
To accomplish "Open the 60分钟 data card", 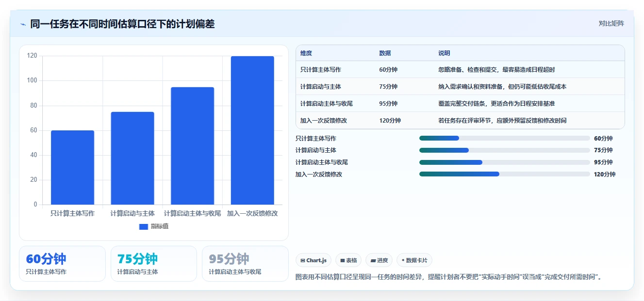I will click(x=62, y=264).
